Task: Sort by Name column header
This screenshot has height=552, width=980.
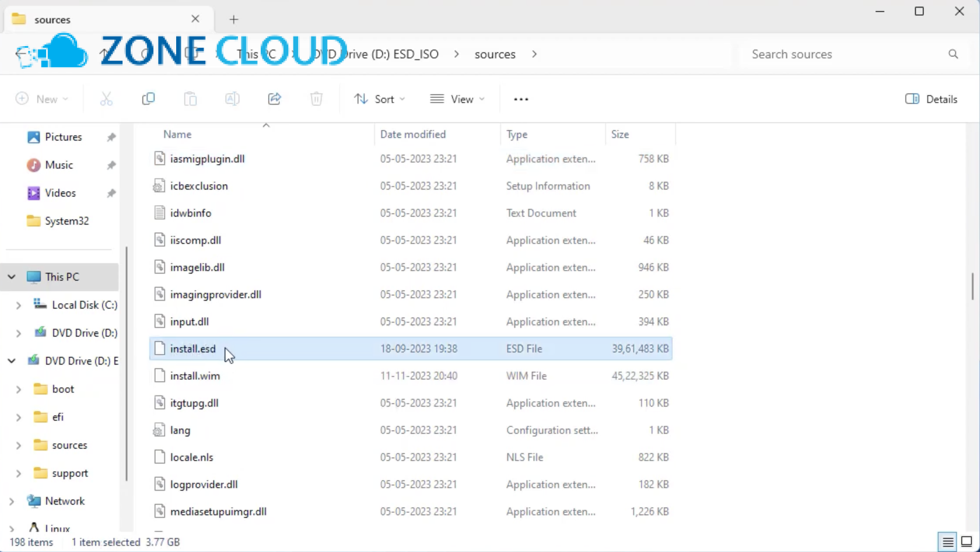Action: [x=177, y=134]
